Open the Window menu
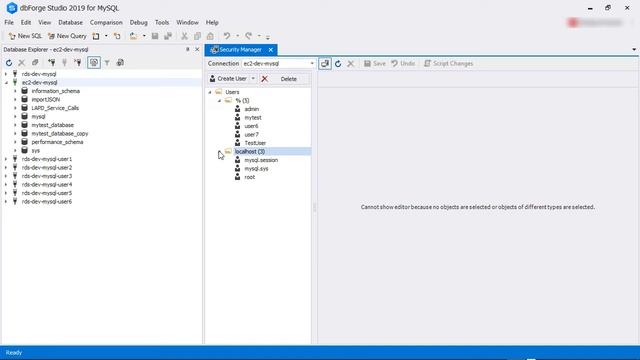The image size is (640, 360). point(187,22)
